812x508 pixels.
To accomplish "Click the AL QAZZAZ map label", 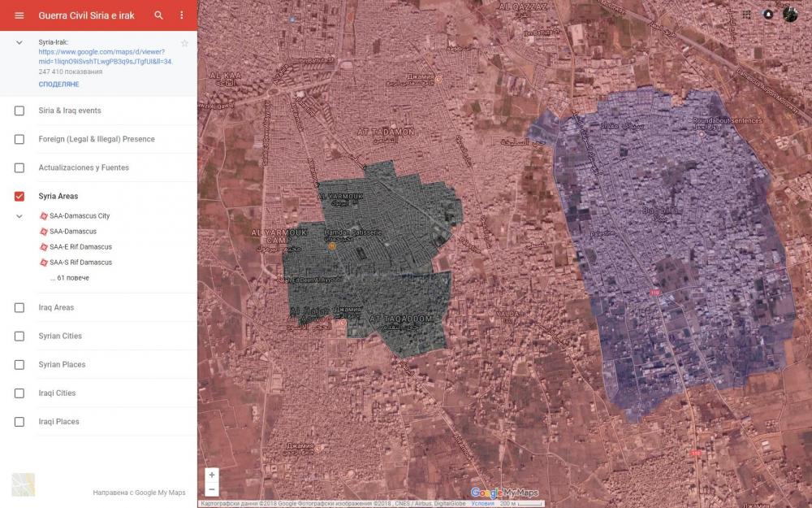I will click(523, 7).
